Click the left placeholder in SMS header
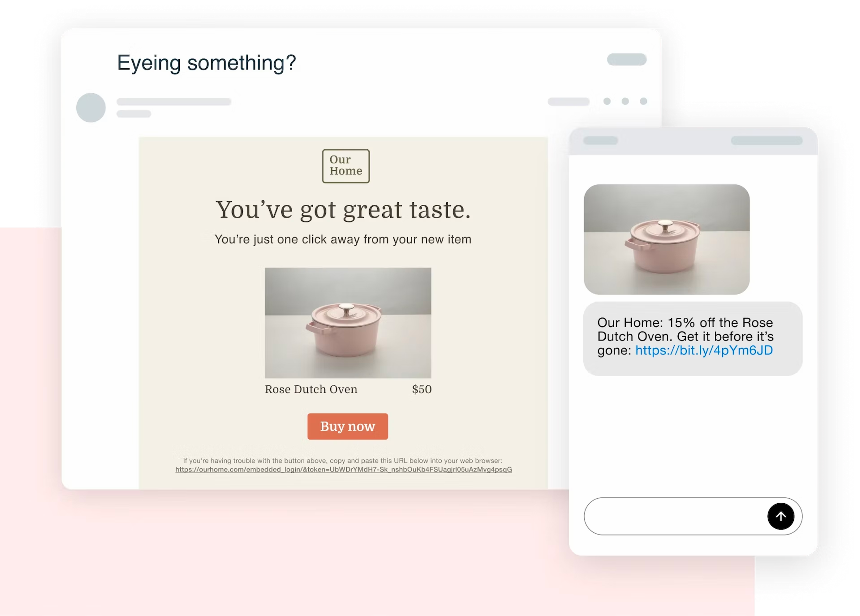Viewport: 860px width, 616px height. coord(600,141)
